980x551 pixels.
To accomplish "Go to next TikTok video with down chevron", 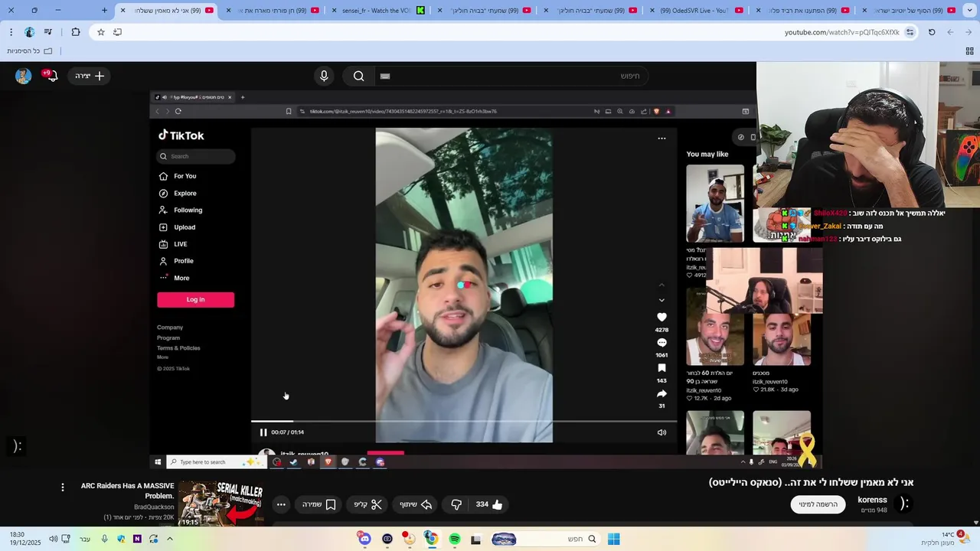I will coord(661,300).
